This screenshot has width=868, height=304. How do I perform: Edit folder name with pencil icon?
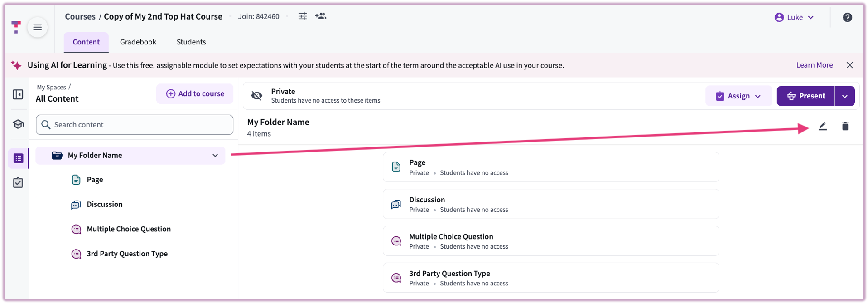[x=823, y=126]
